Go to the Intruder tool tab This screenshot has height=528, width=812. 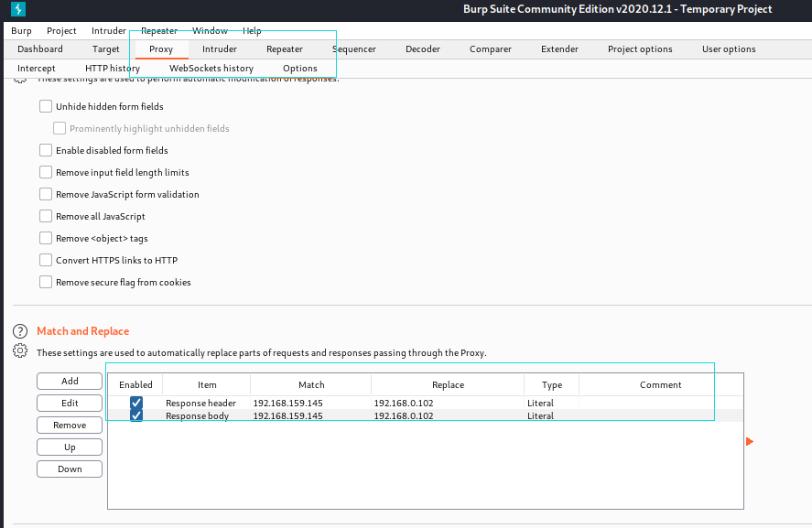[220, 49]
